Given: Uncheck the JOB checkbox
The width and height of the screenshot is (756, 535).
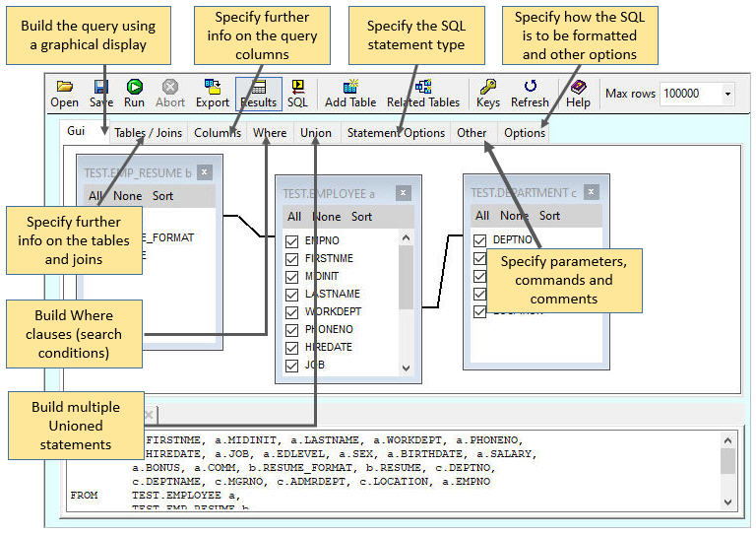Looking at the screenshot, I should coord(291,366).
